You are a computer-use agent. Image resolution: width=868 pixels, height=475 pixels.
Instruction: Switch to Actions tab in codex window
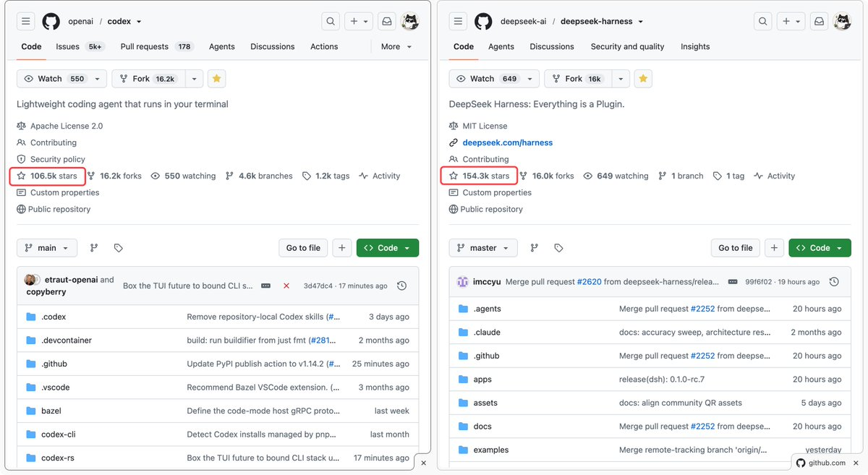(324, 46)
